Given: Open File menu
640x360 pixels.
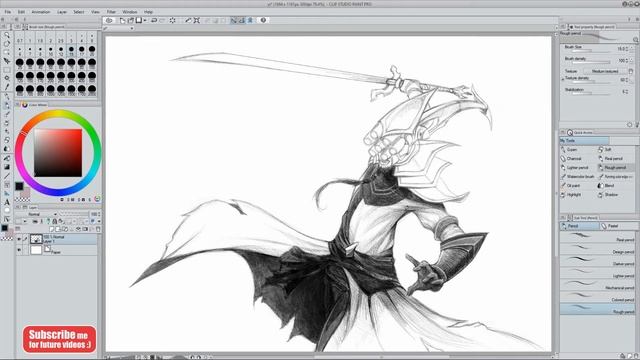Looking at the screenshot, I should (x=8, y=12).
